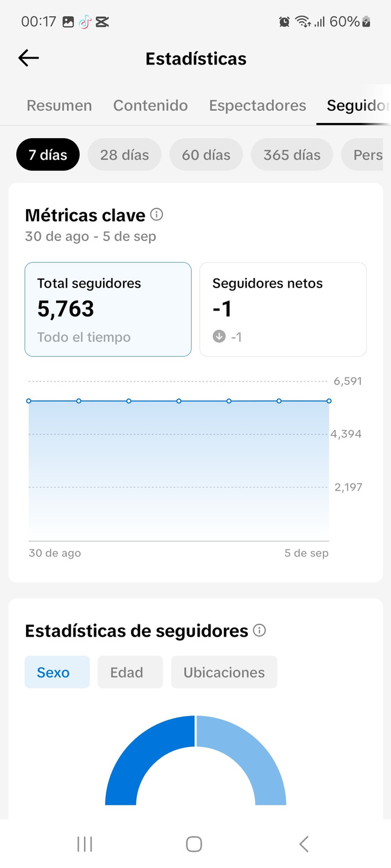Select the 365 días period chip
391x868 pixels.
(x=291, y=155)
